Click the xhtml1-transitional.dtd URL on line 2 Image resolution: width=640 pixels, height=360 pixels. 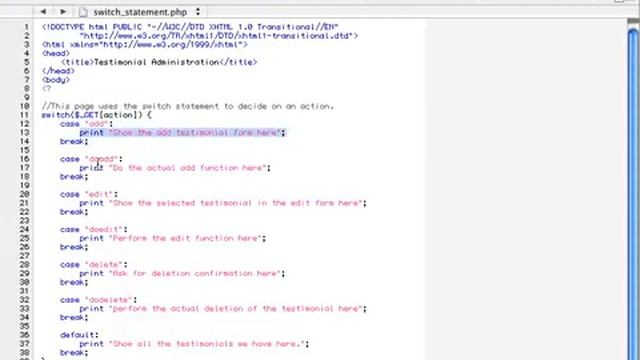218,36
